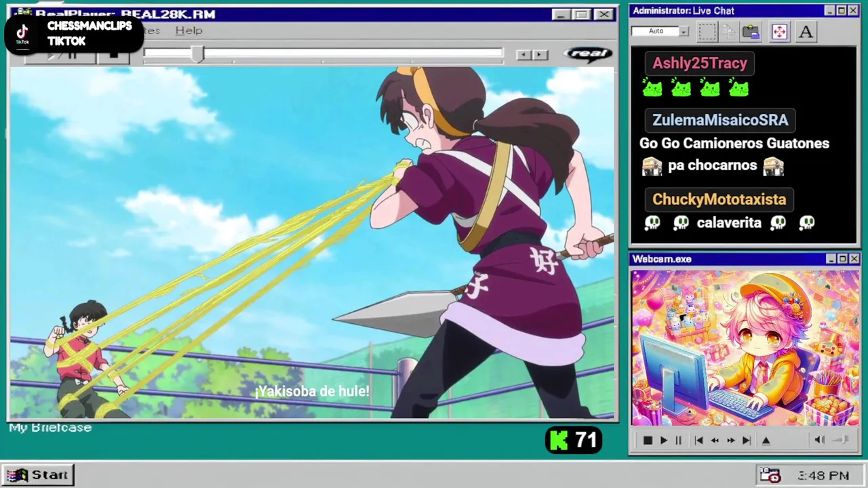Click the RealPlayer seek slider handle

pos(197,54)
